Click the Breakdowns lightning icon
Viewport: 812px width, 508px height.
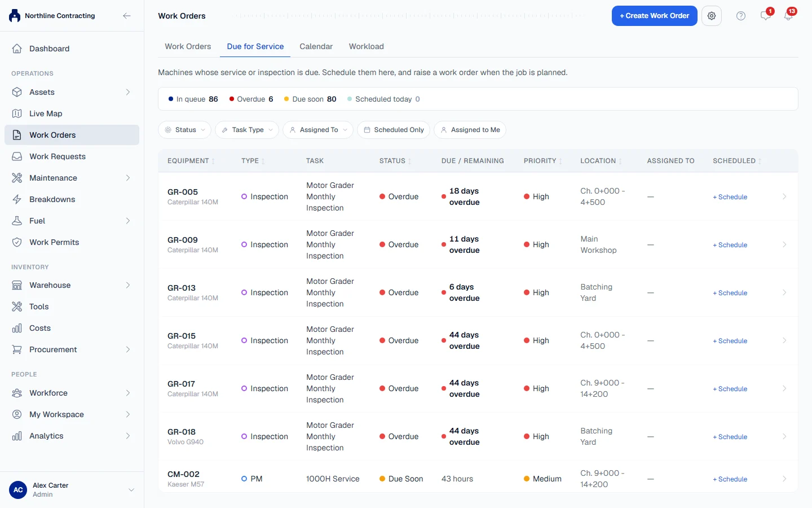click(17, 199)
